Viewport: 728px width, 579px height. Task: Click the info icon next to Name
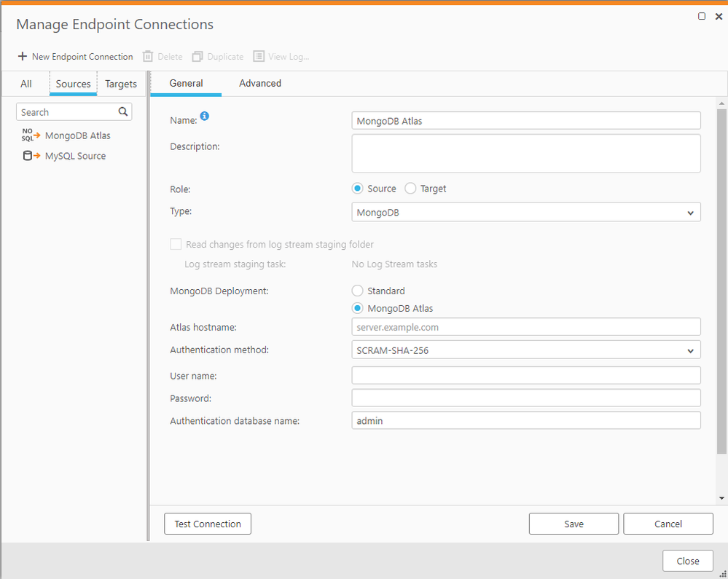pos(204,115)
